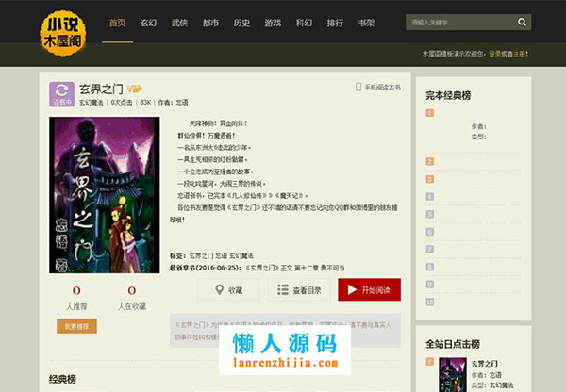
Task: Click the 查看目录 button
Action: (x=299, y=289)
